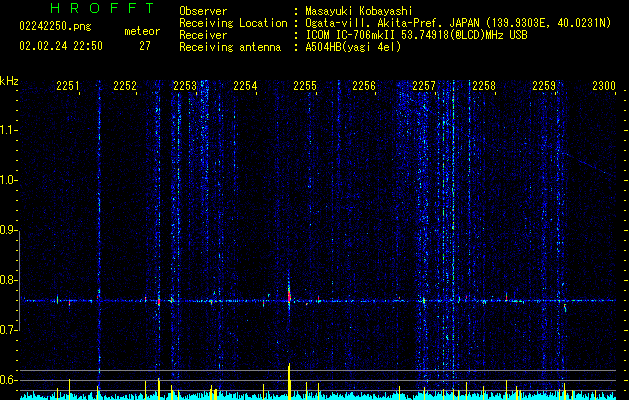The height and width of the screenshot is (400, 629).
Task: Click the 2258 time marker
Action: click(484, 86)
